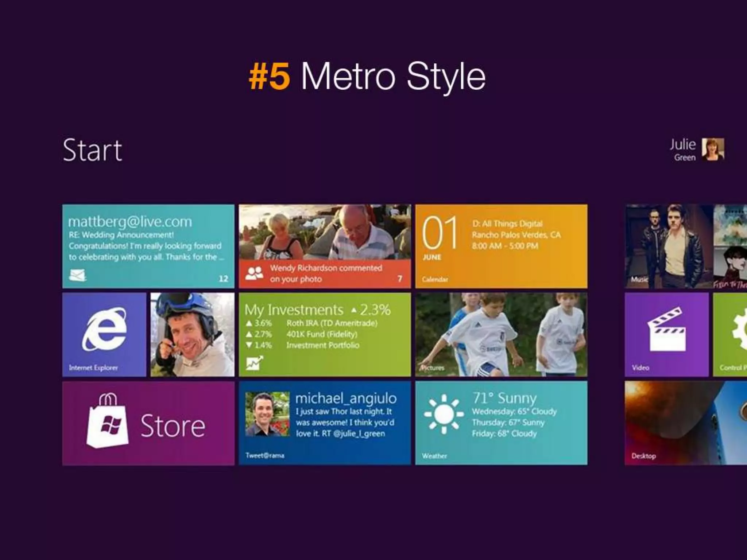Open the skier photo tile

coord(192,334)
